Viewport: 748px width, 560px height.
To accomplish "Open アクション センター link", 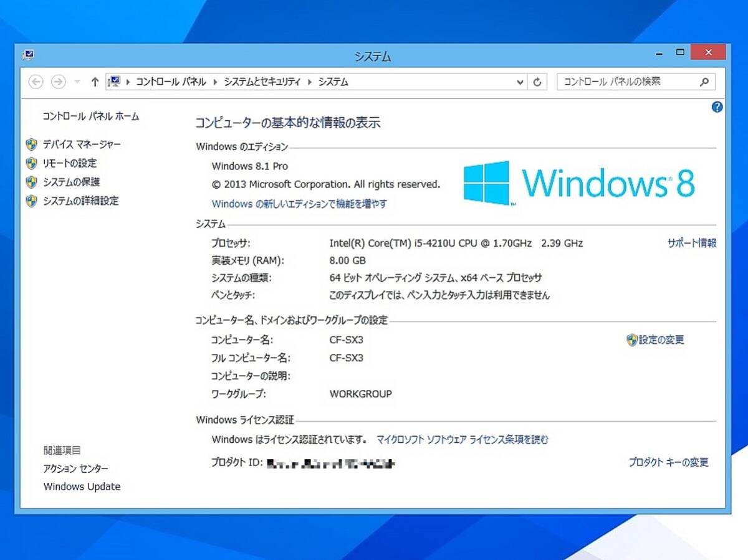I will [75, 468].
